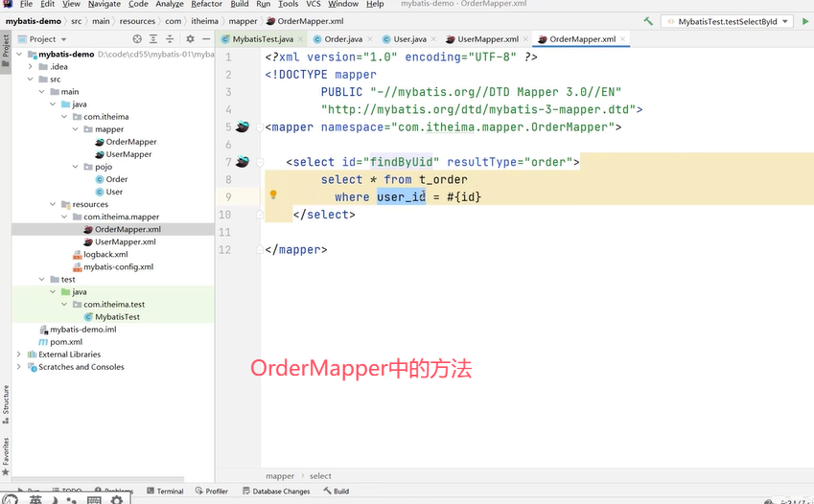Collapse the pojo package arrow
The height and width of the screenshot is (504, 814).
click(76, 167)
